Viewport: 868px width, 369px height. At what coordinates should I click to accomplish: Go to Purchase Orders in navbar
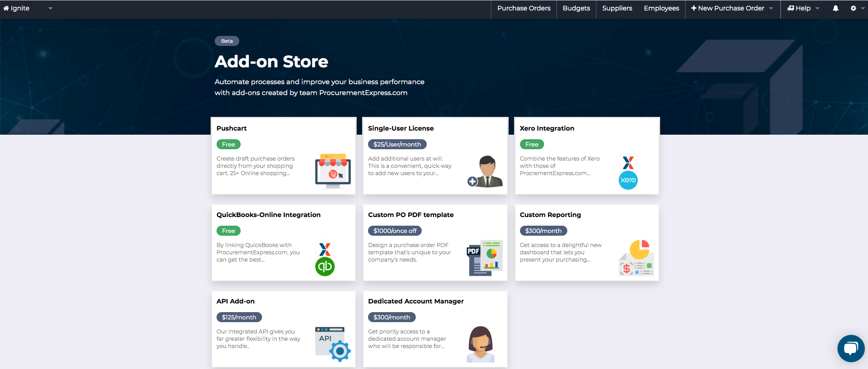(524, 8)
